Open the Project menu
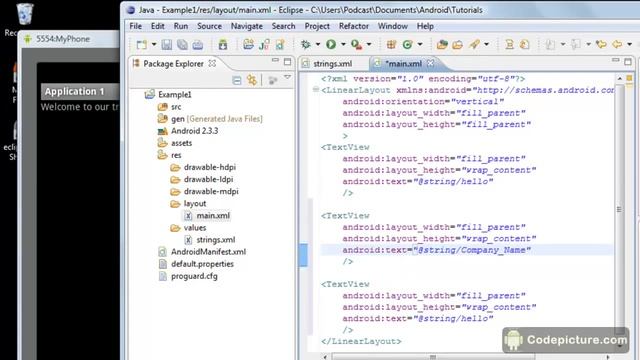The height and width of the screenshot is (360, 640). click(x=317, y=26)
